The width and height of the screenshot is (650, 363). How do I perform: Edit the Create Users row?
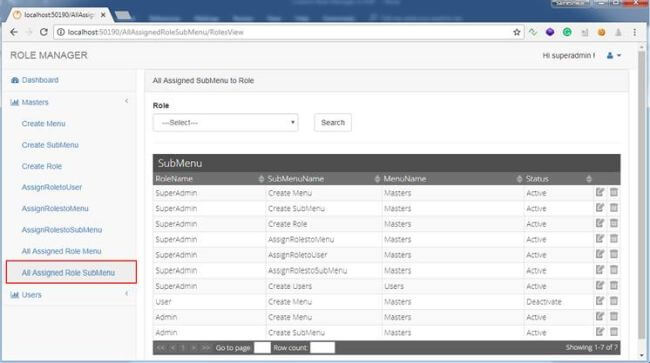[599, 286]
